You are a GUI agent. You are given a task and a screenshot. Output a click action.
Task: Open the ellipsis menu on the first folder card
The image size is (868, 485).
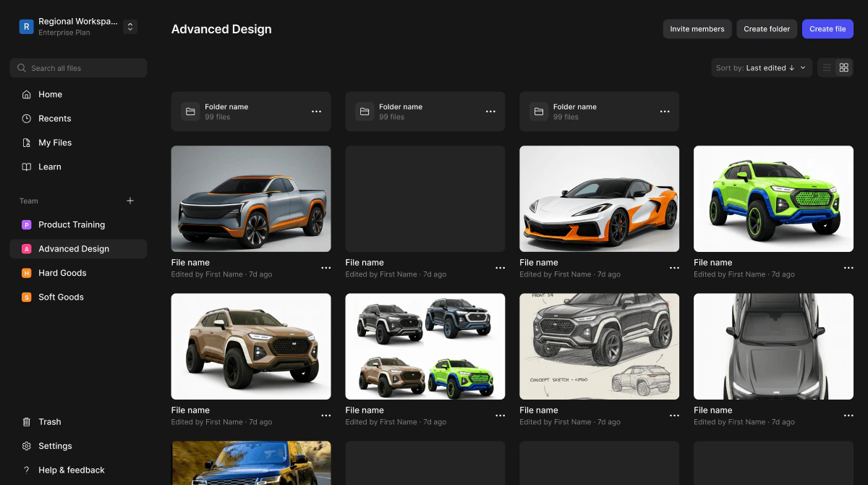(316, 111)
